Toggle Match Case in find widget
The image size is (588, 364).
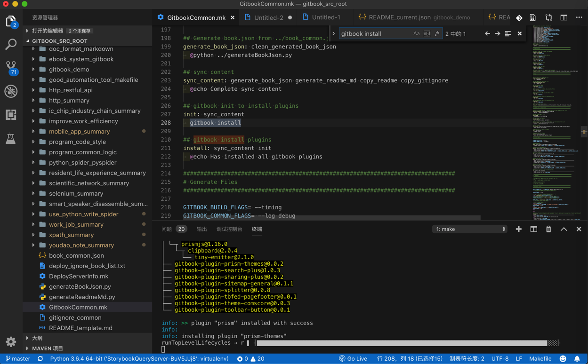(416, 34)
